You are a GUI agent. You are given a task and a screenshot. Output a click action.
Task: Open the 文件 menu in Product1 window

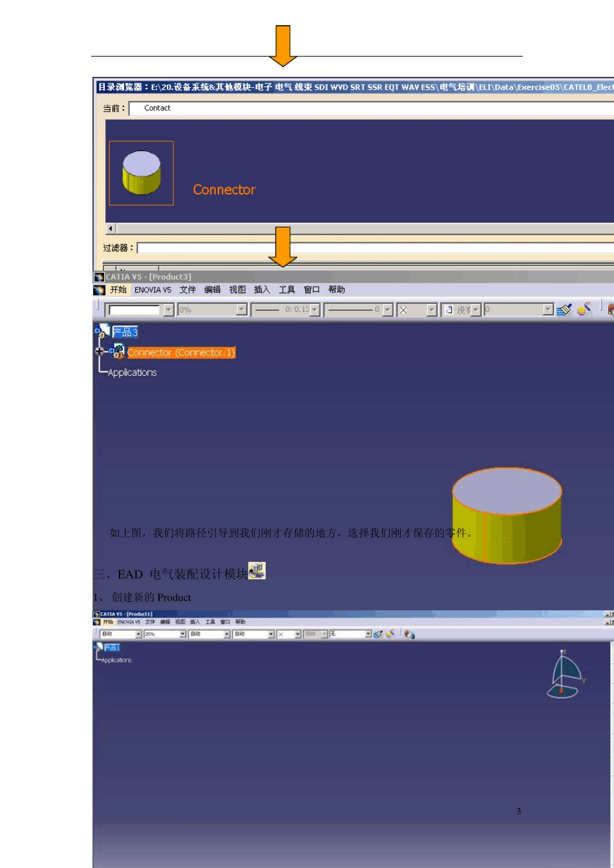(150, 622)
